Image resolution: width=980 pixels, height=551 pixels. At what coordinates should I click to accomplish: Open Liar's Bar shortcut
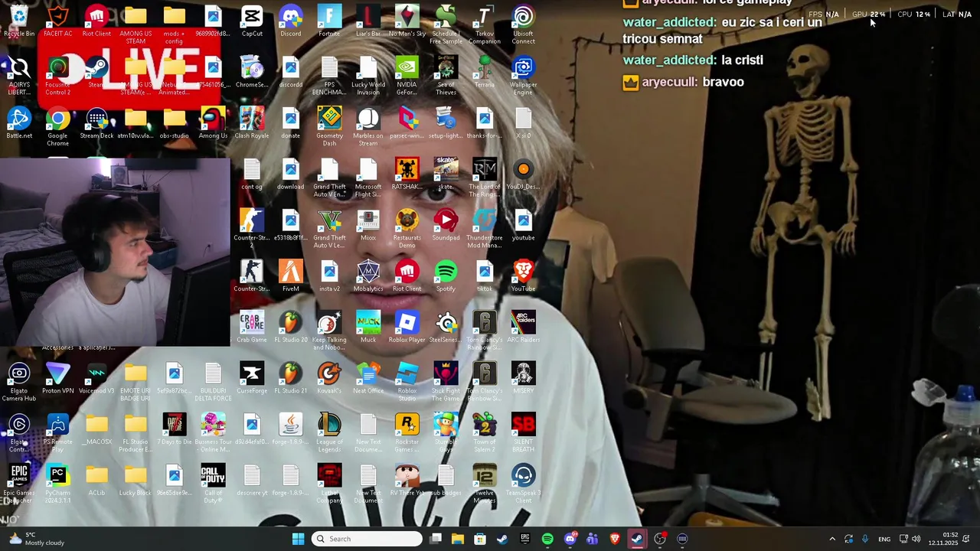pyautogui.click(x=368, y=21)
